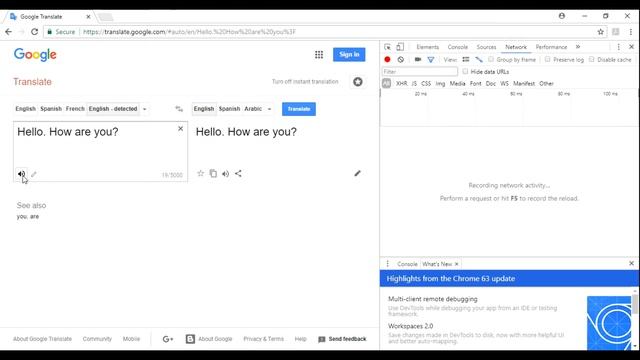The image size is (640, 360).
Task: Open the Network tab
Action: click(x=516, y=47)
